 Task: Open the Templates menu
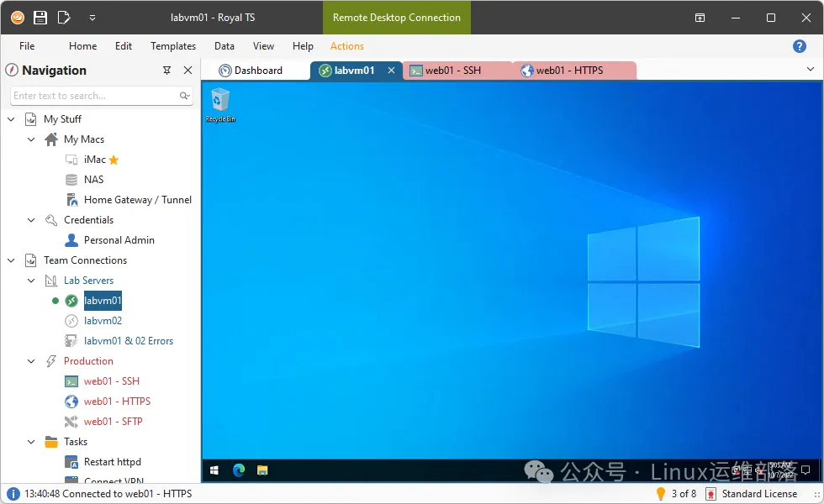pos(173,46)
